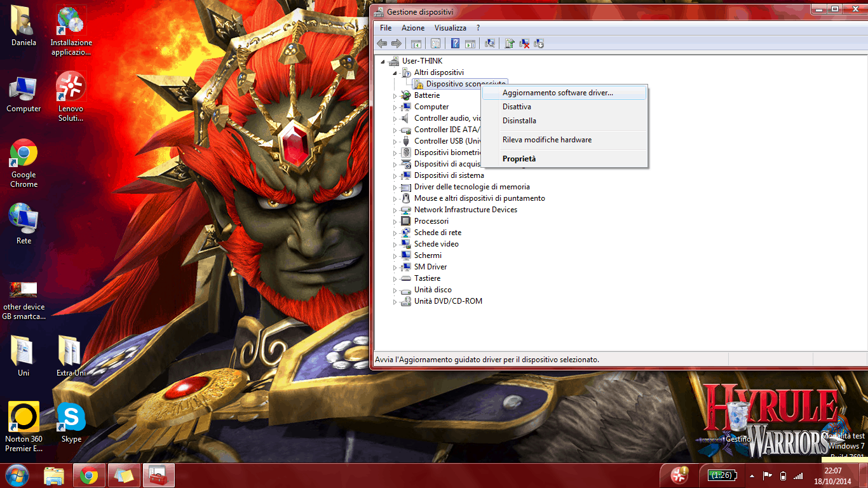This screenshot has width=868, height=488.
Task: Open the Properties toolbar icon
Action: (x=435, y=43)
